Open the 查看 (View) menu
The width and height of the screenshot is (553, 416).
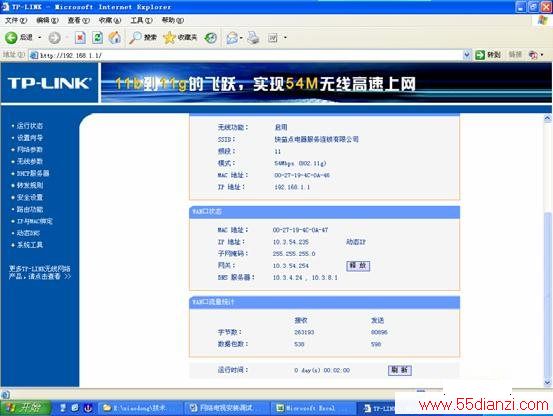78,20
